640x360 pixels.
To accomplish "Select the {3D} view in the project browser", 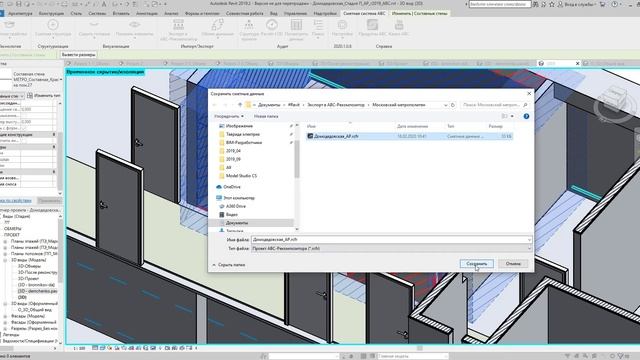I will tap(22, 297).
